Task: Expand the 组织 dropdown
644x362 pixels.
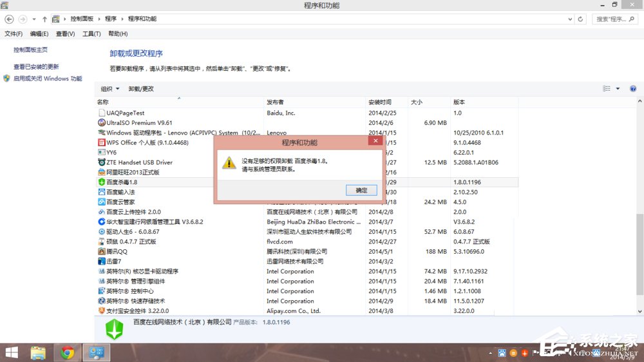Action: pyautogui.click(x=110, y=89)
